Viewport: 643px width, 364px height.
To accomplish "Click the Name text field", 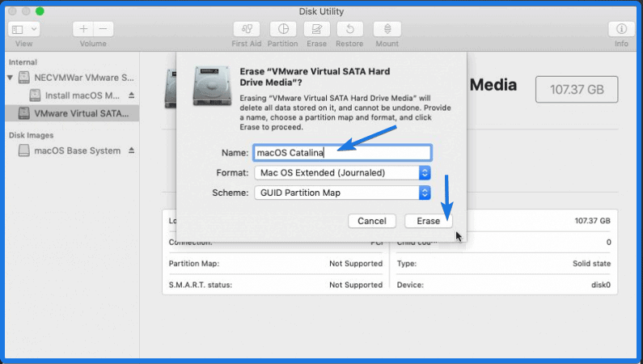I will point(342,153).
